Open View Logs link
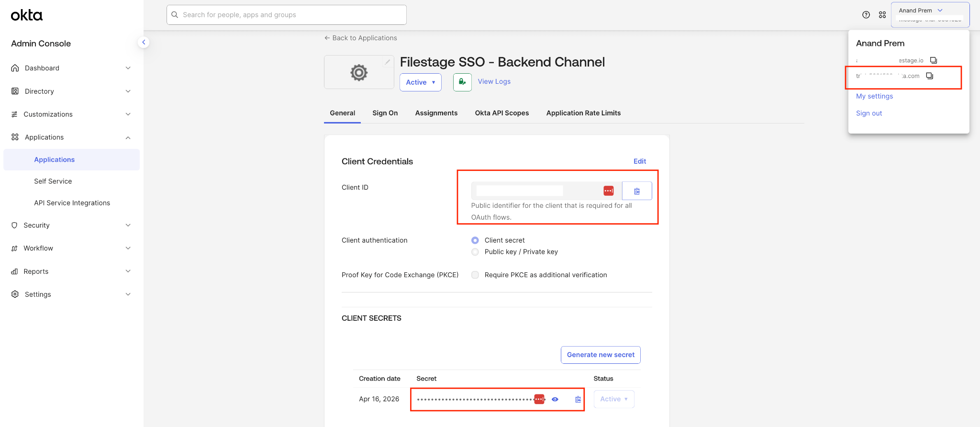Image resolution: width=980 pixels, height=427 pixels. point(494,81)
